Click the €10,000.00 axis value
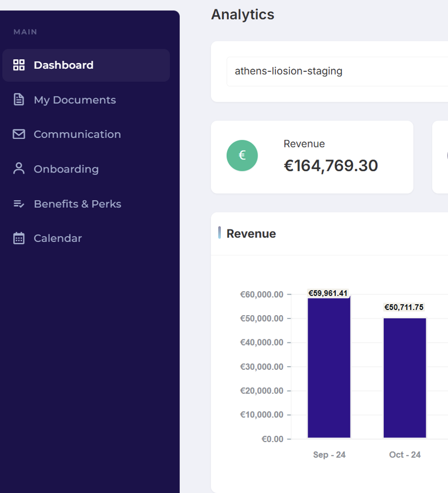The height and width of the screenshot is (493, 448). click(x=262, y=415)
